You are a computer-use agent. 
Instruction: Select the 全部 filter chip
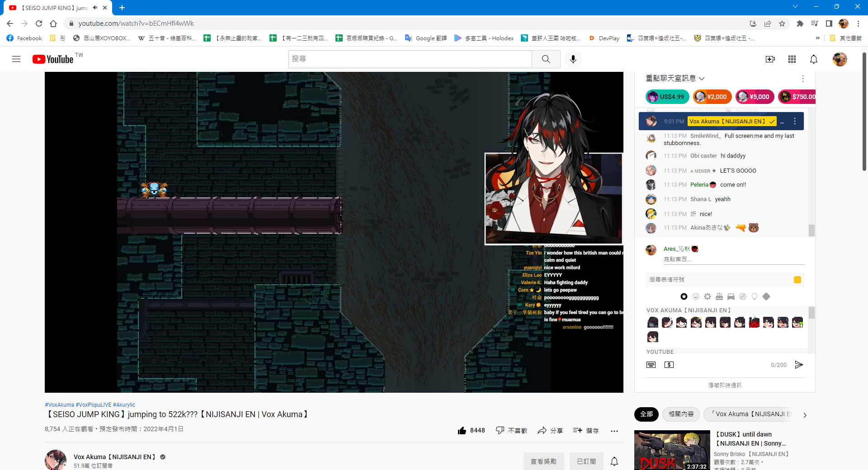click(646, 414)
